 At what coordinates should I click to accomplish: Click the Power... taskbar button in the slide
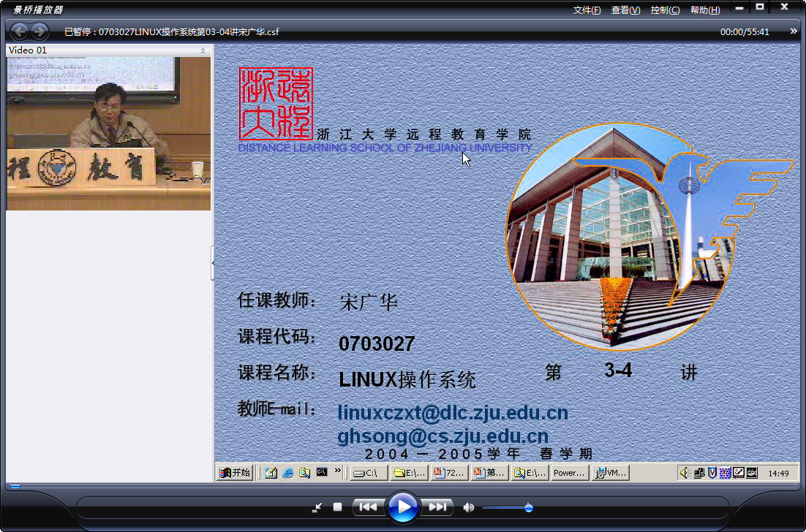(569, 473)
